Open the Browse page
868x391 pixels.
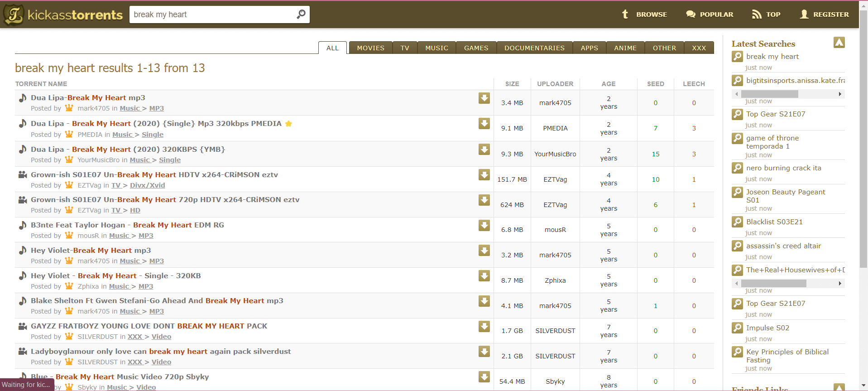[x=644, y=14]
